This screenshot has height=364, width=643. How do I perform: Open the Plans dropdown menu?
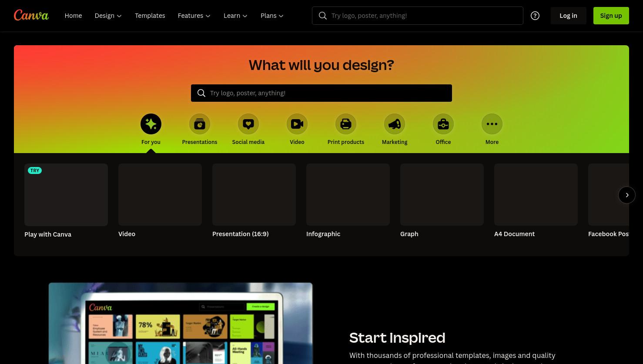pos(272,16)
